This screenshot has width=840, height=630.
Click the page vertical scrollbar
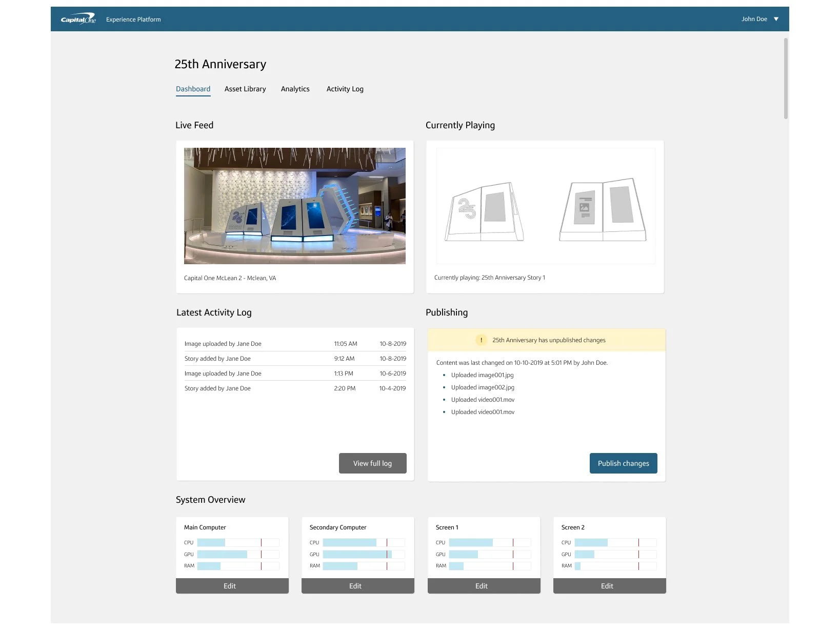click(x=786, y=78)
